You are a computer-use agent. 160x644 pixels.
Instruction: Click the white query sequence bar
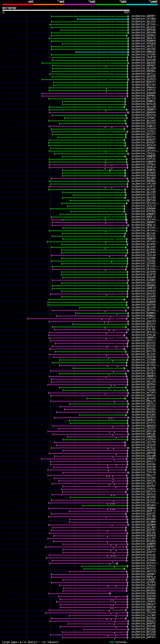point(66,10)
